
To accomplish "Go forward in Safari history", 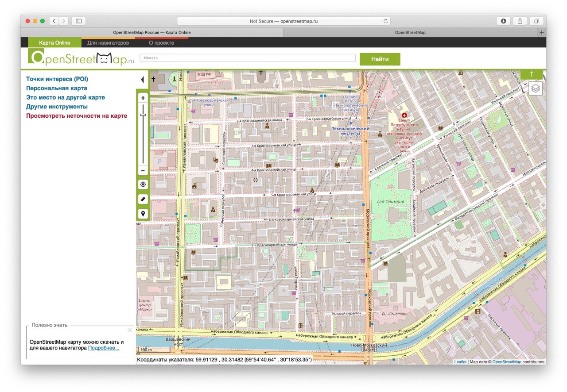I will click(x=64, y=21).
